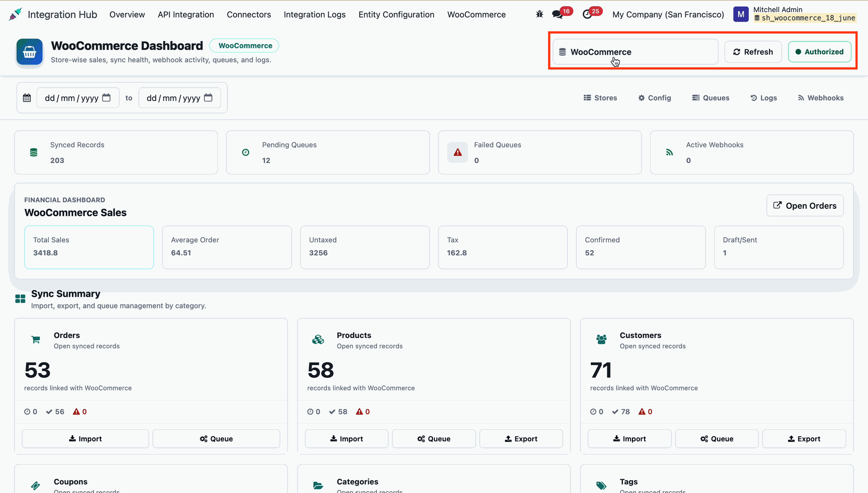Click the Tags icon
The height and width of the screenshot is (493, 868).
tap(601, 486)
